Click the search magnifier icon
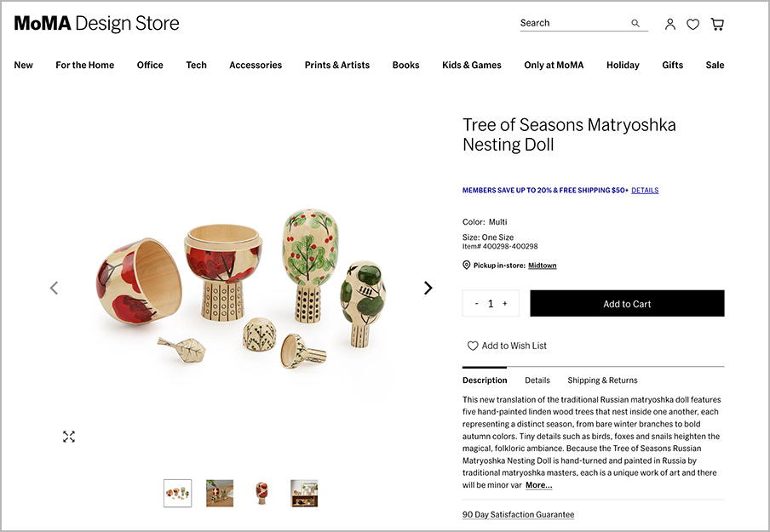The height and width of the screenshot is (532, 770). tap(635, 24)
